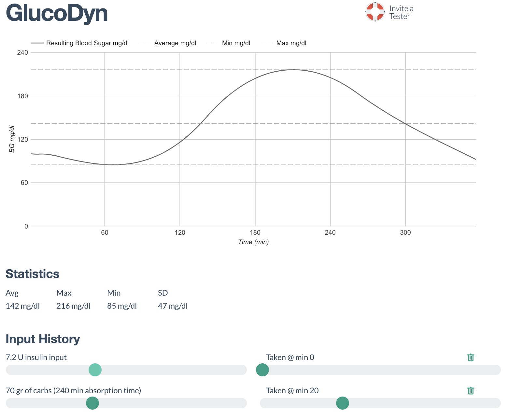Click the Taken @ min 20 slider handle

(x=343, y=403)
